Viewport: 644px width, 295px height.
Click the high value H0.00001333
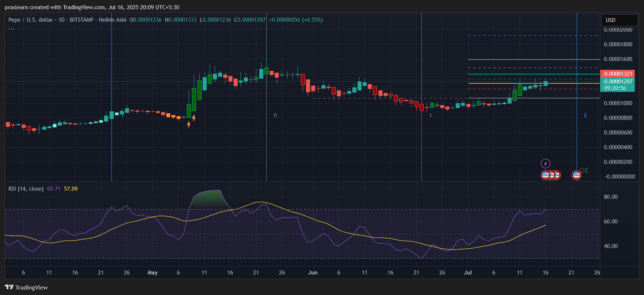pyautogui.click(x=181, y=20)
